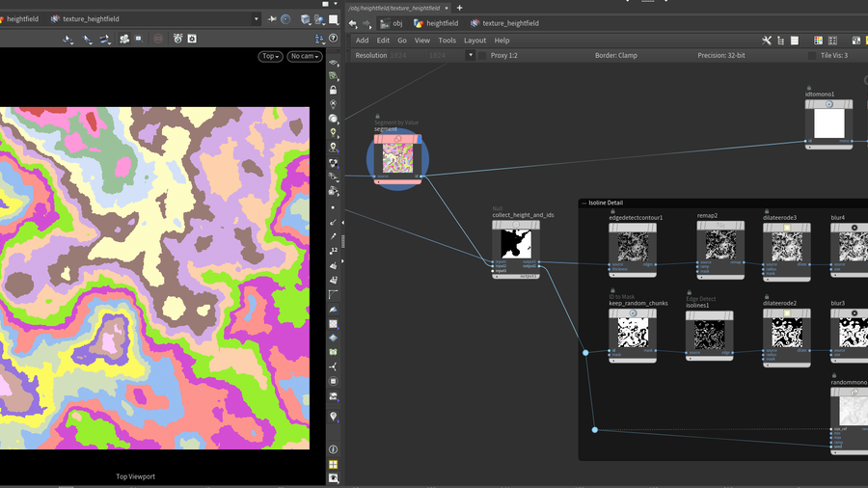The height and width of the screenshot is (488, 868).
Task: Open the No cam camera dropdown
Action: click(305, 56)
